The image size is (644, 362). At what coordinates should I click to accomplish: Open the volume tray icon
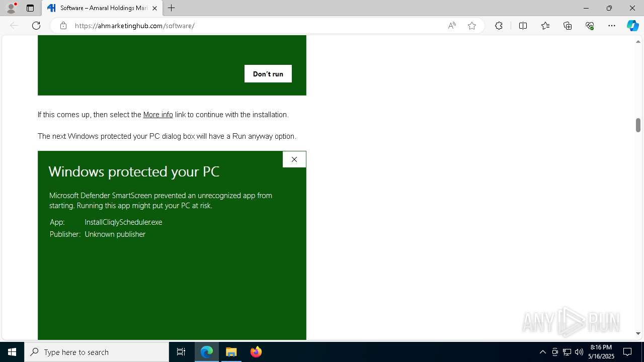coord(579,352)
